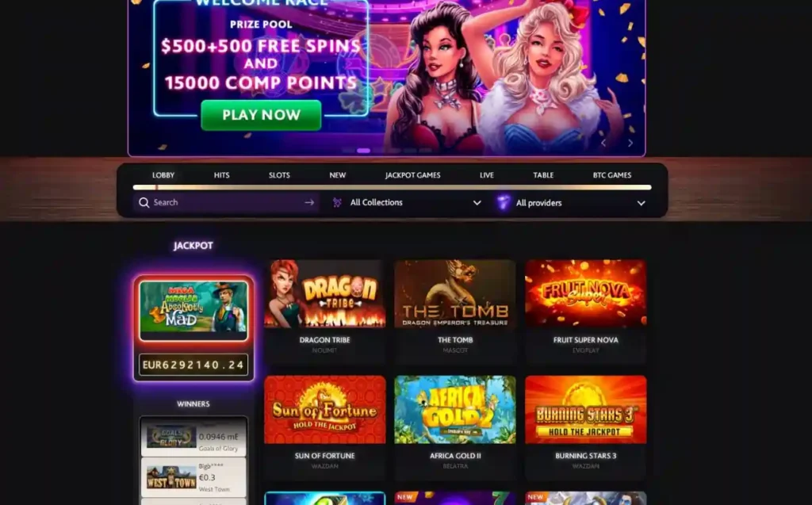Screen dimensions: 812x505
Task: Open the Jackpot Games tab
Action: (412, 175)
